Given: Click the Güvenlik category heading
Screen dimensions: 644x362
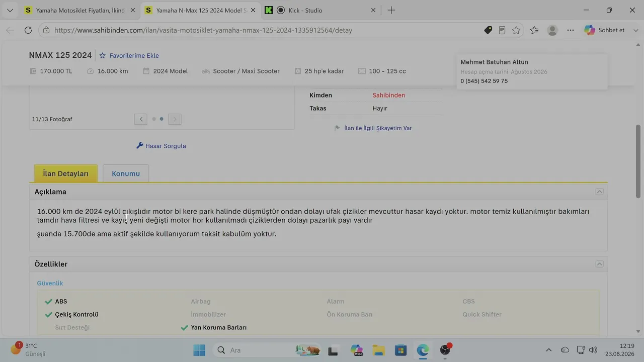Looking at the screenshot, I should pyautogui.click(x=50, y=283).
